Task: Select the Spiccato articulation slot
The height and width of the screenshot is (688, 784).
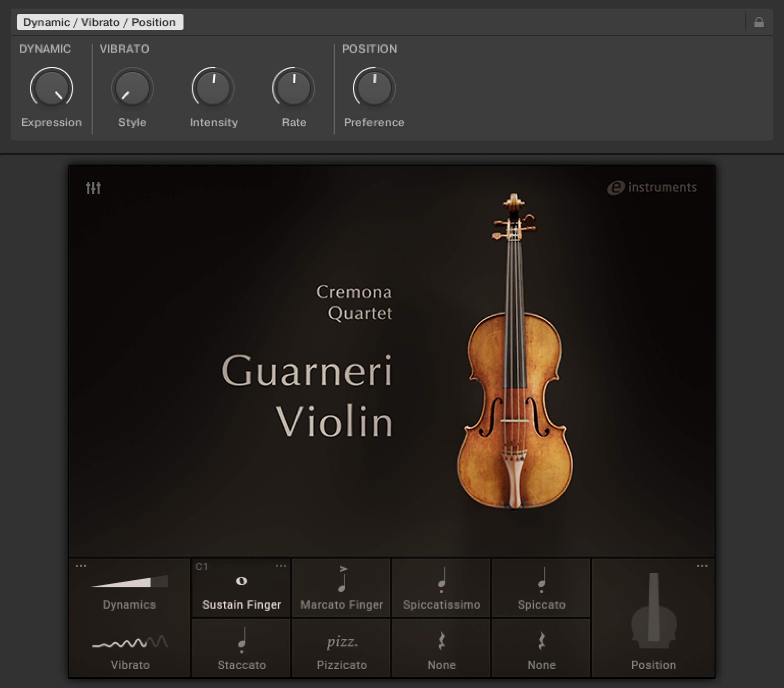Action: 541,588
